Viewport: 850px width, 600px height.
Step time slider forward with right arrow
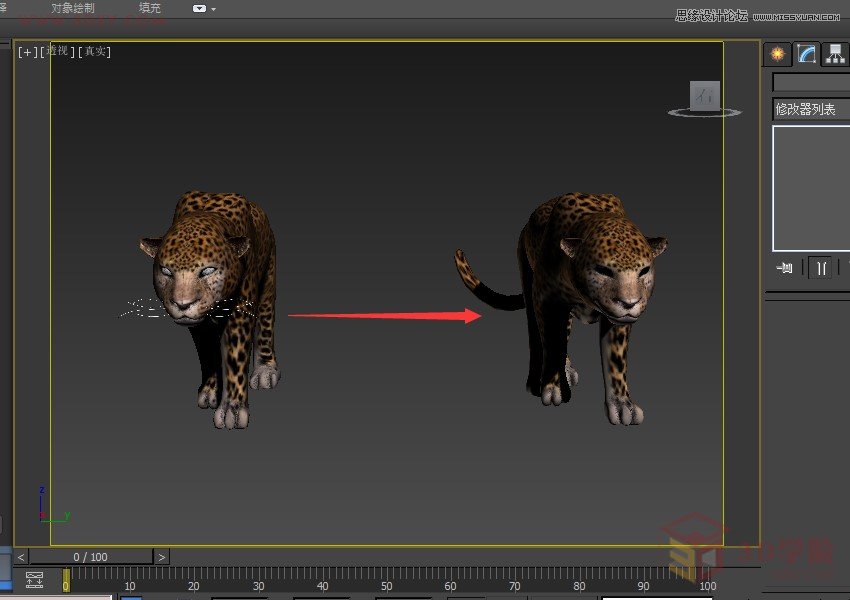(x=162, y=556)
